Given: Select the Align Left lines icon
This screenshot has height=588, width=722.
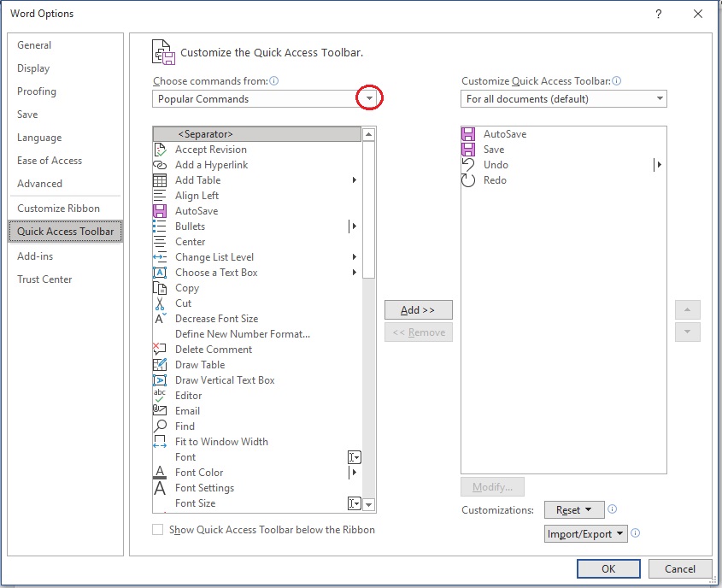Looking at the screenshot, I should 160,196.
